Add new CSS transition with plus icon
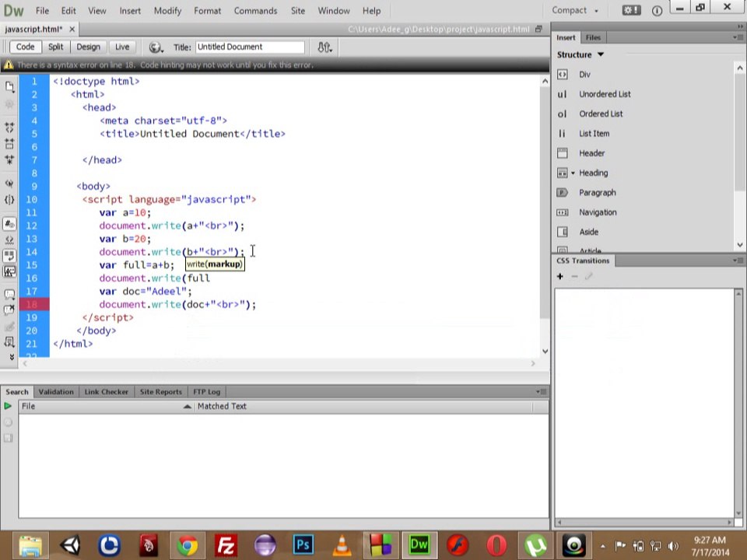The image size is (747, 560). pos(560,276)
